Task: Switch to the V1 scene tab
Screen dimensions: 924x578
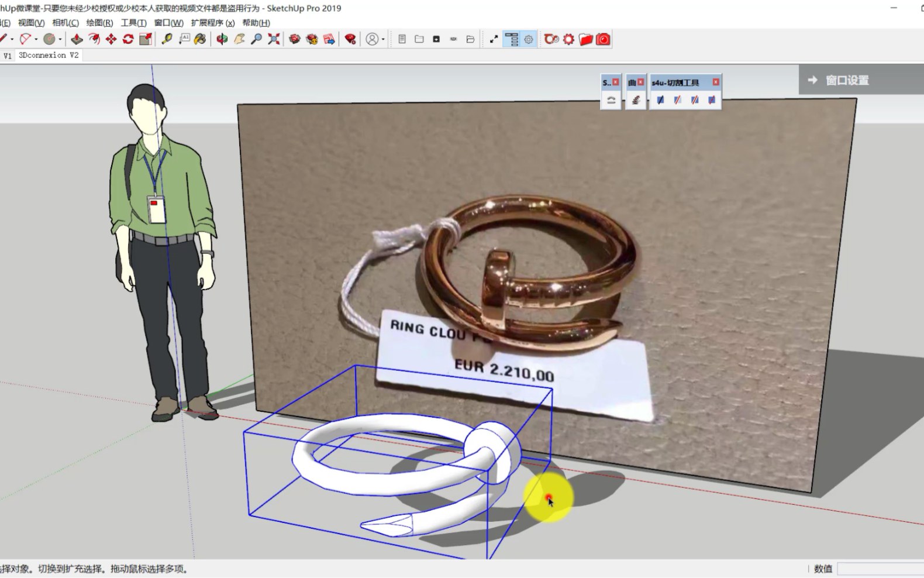Action: [x=8, y=56]
